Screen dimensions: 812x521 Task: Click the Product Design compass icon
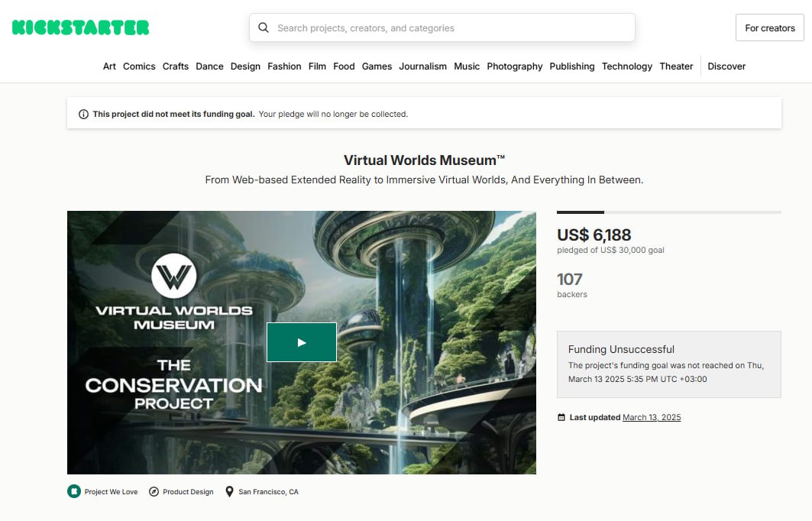pos(154,492)
